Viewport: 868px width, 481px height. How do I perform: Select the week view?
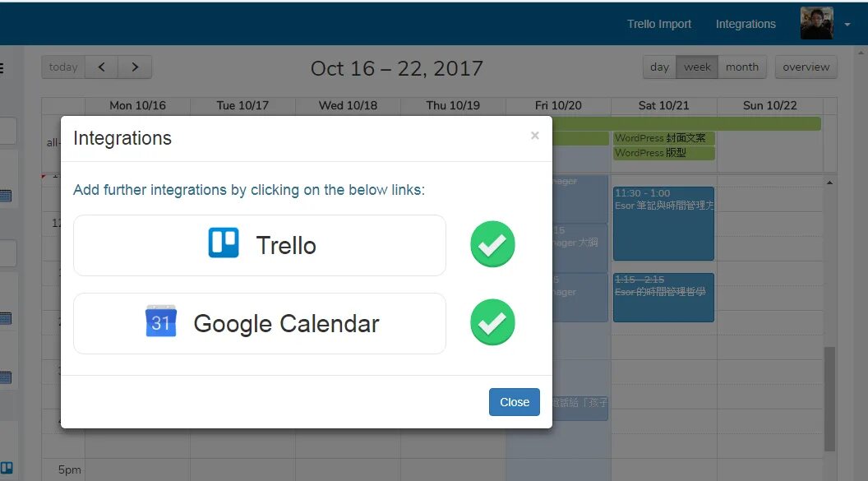(x=697, y=67)
